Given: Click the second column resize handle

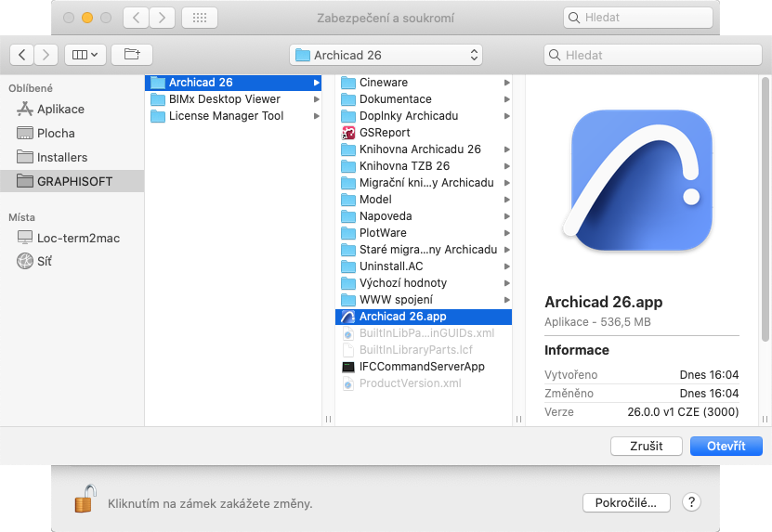Looking at the screenshot, I should [x=518, y=420].
